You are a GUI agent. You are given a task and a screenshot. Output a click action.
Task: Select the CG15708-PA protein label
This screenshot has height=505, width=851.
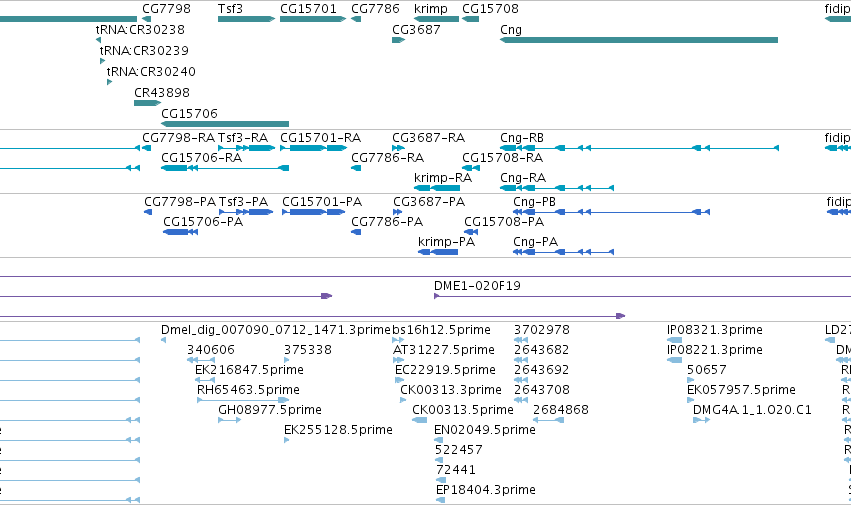(504, 222)
